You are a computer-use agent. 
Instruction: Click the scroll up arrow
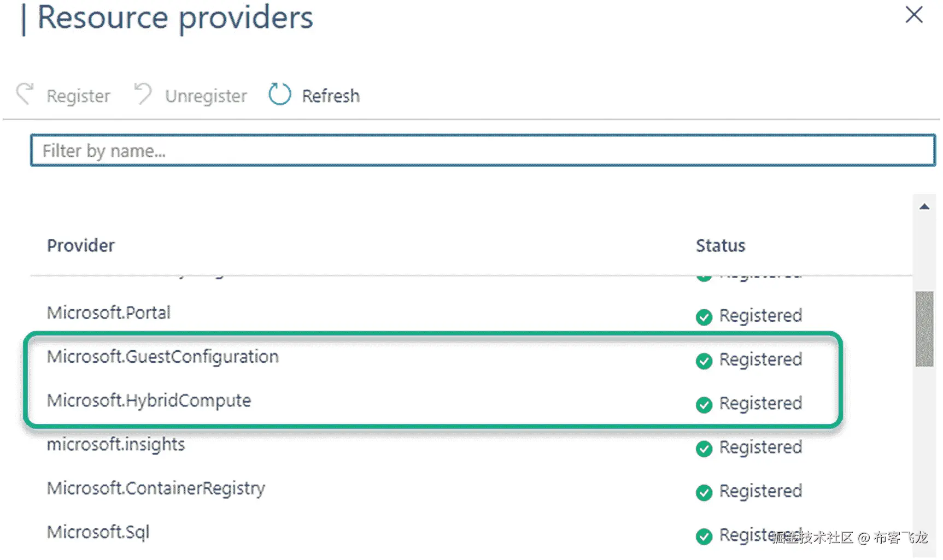click(924, 207)
